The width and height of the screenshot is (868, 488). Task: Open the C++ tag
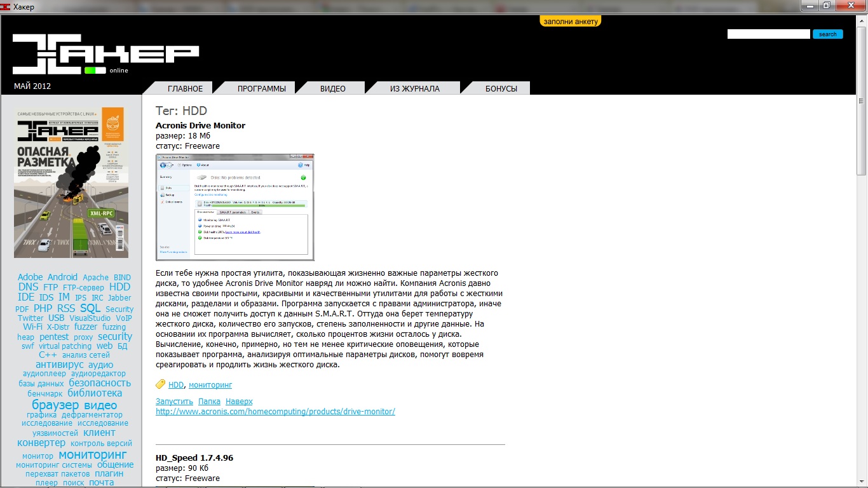[48, 355]
